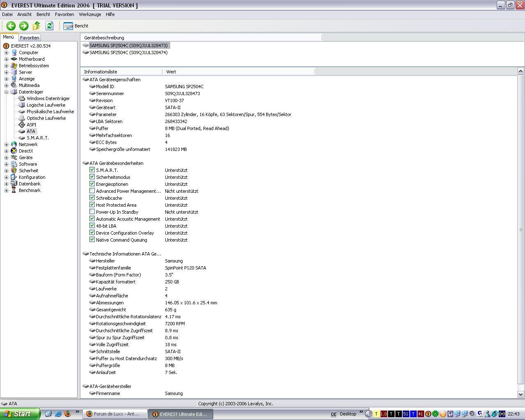The height and width of the screenshot is (420, 525).
Task: Toggle Advanced Power Management checkbox
Action: pos(92,191)
